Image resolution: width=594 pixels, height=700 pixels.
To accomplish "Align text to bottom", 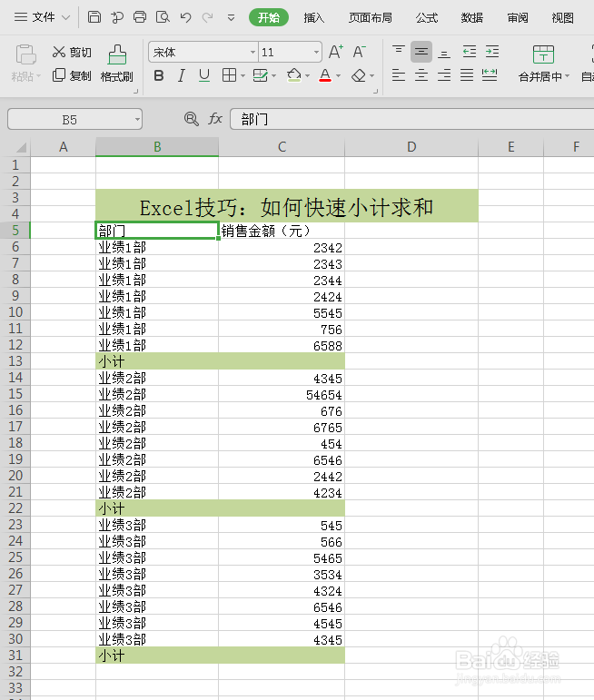I will (444, 52).
